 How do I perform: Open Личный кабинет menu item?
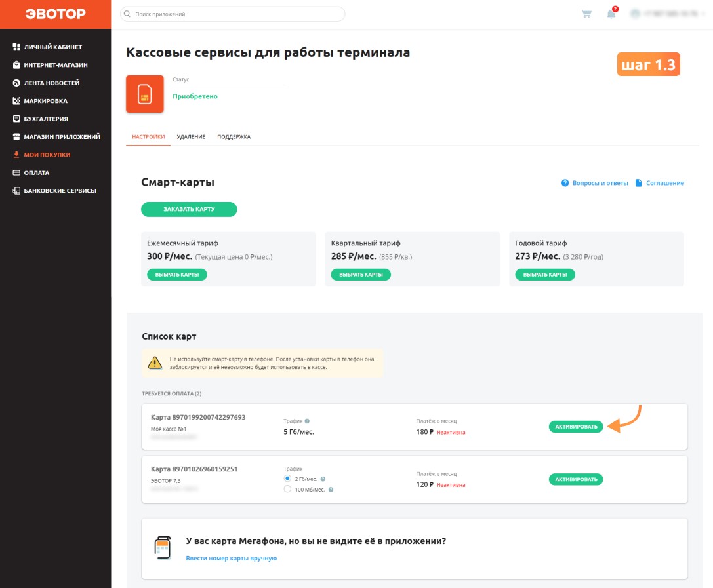[x=52, y=47]
